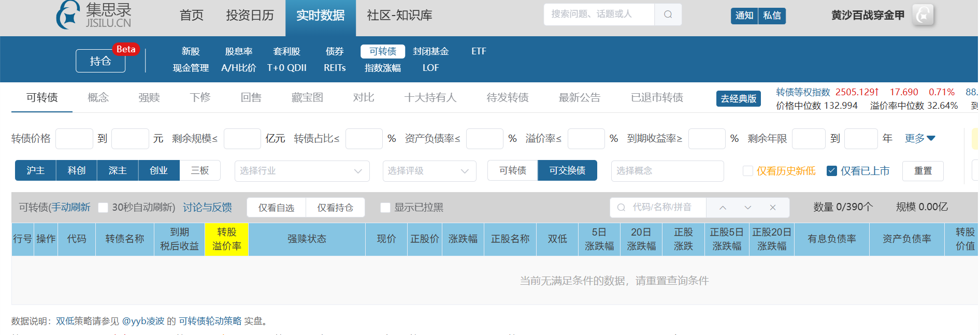980x335 pixels.
Task: Click the Beta badge on 持仓
Action: click(x=126, y=49)
